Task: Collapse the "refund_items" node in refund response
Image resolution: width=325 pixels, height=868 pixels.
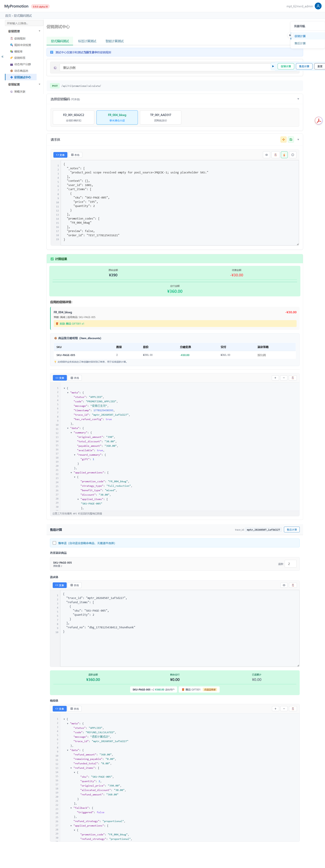Action: 71,768
